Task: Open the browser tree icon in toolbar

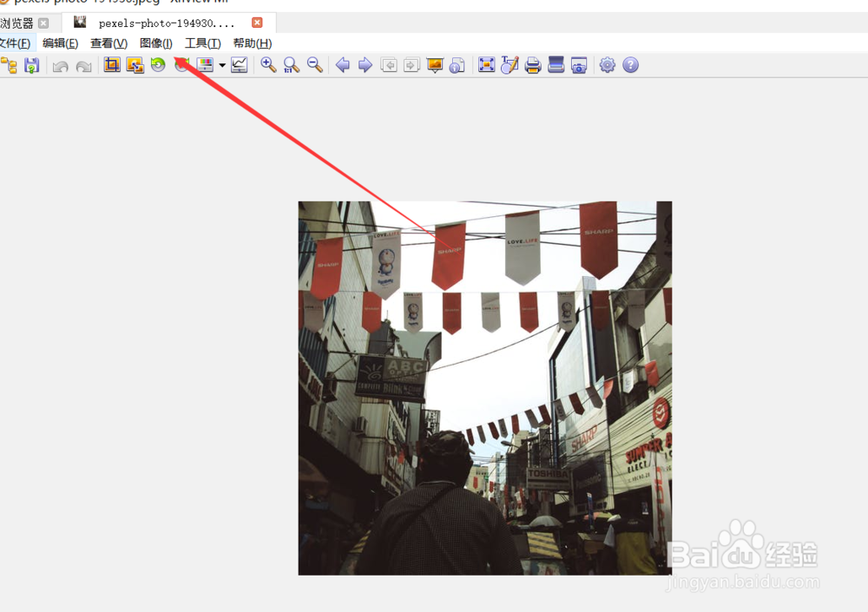Action: (9, 65)
